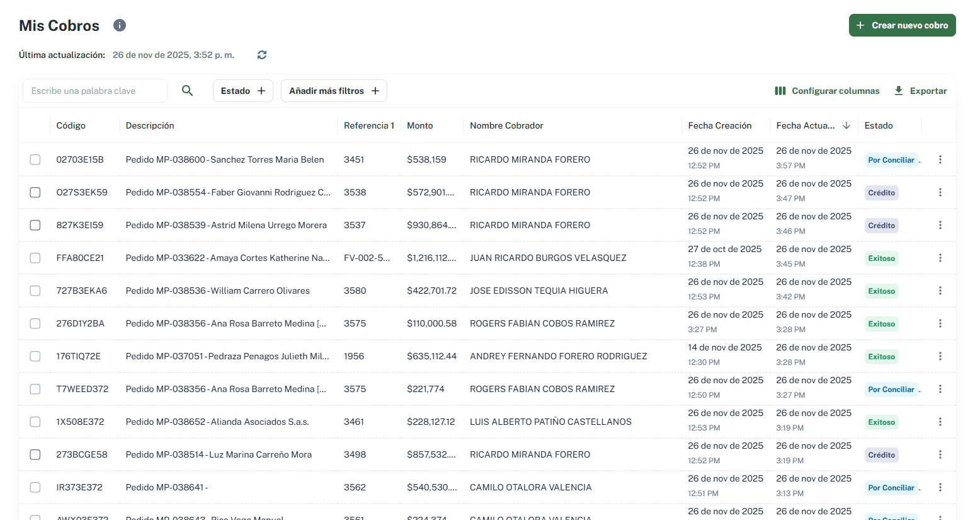Sort by Nombre Cobrador column header

[x=506, y=125]
